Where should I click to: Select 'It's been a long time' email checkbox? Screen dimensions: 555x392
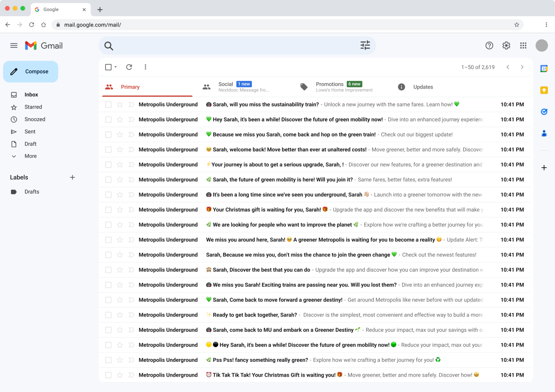pos(108,195)
